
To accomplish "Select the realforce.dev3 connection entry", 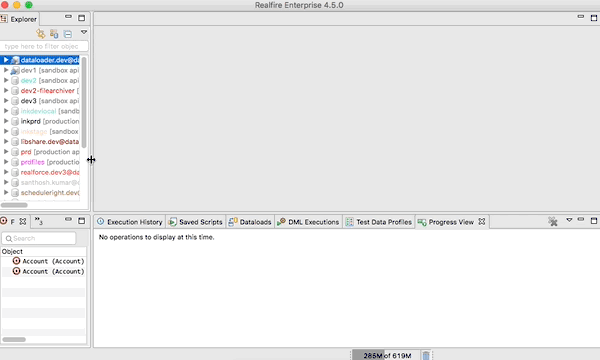I will (x=40, y=172).
